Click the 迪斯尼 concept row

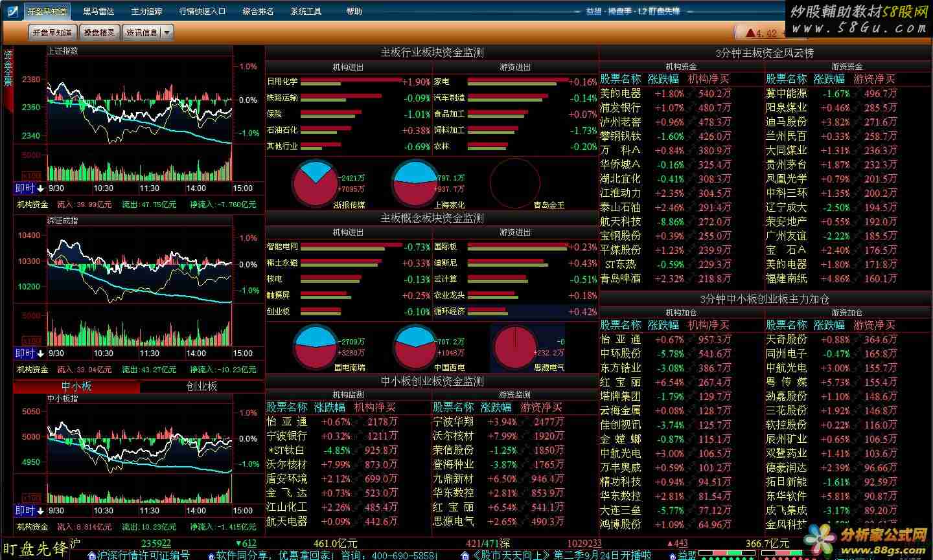click(x=515, y=263)
